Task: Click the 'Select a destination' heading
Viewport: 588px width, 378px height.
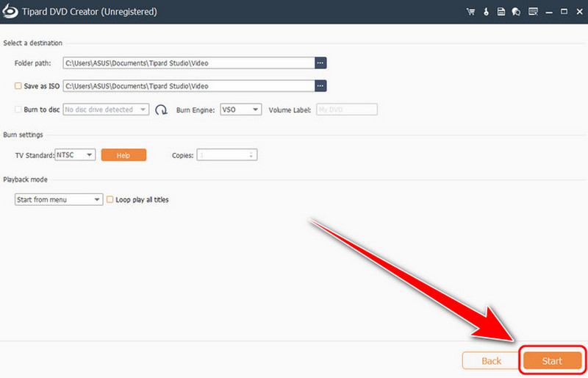Action: coord(33,43)
